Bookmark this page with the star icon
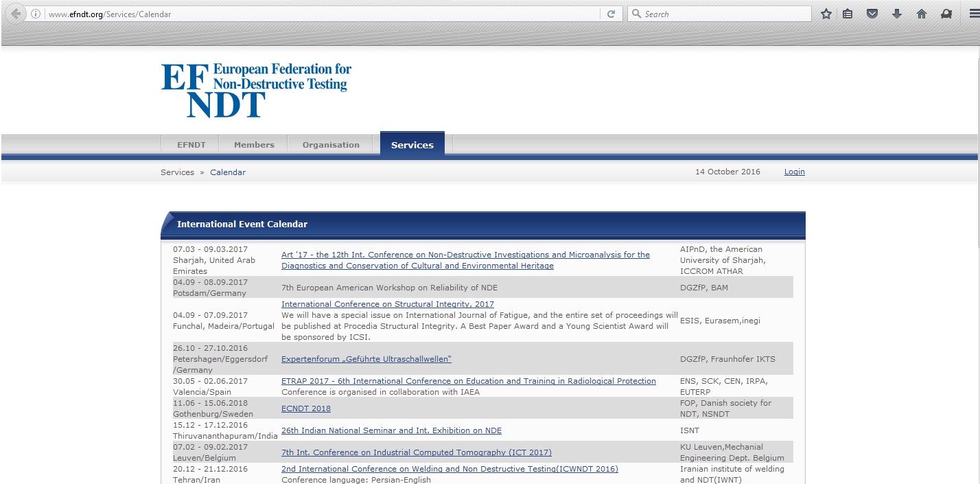This screenshot has width=980, height=484. (x=826, y=14)
